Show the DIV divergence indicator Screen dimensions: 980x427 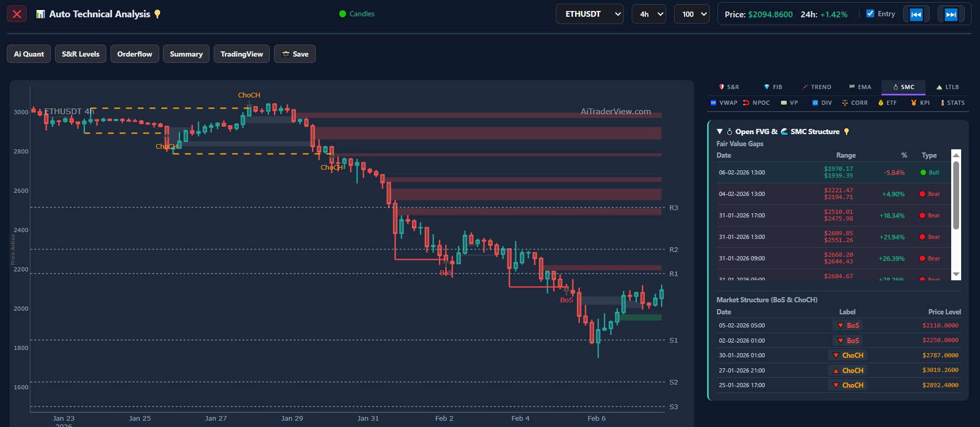coord(822,103)
